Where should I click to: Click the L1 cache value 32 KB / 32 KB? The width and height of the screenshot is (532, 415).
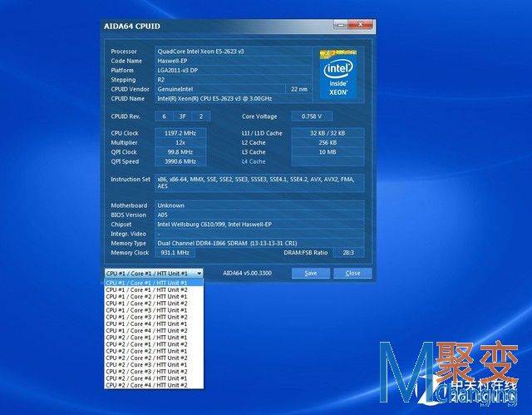tap(328, 133)
